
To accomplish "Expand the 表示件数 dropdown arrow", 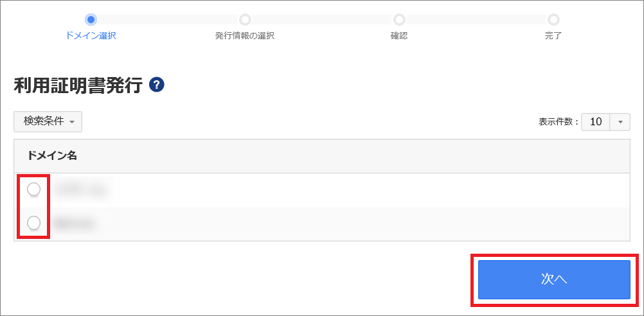I will pyautogui.click(x=621, y=122).
